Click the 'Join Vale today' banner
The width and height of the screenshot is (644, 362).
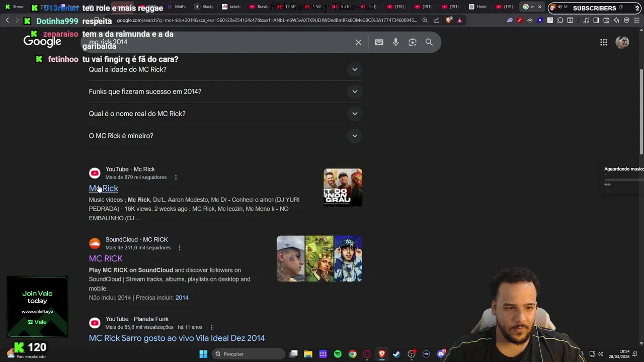click(x=37, y=307)
